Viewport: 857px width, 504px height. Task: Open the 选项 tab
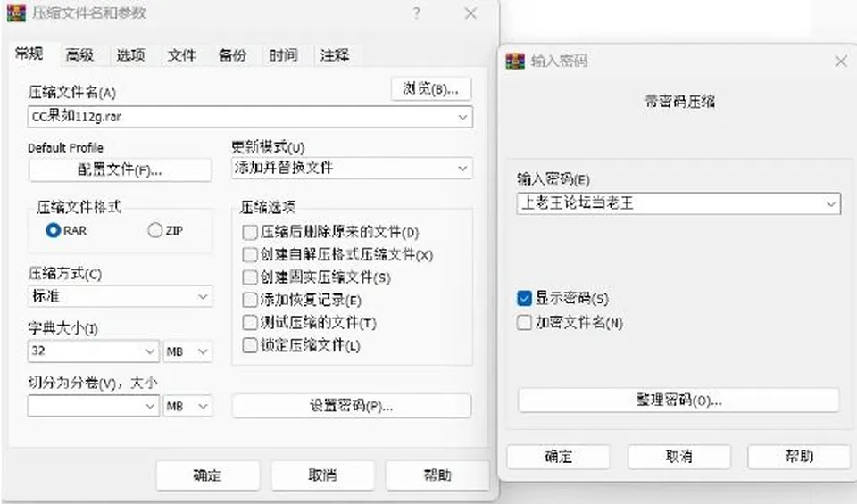(x=130, y=55)
